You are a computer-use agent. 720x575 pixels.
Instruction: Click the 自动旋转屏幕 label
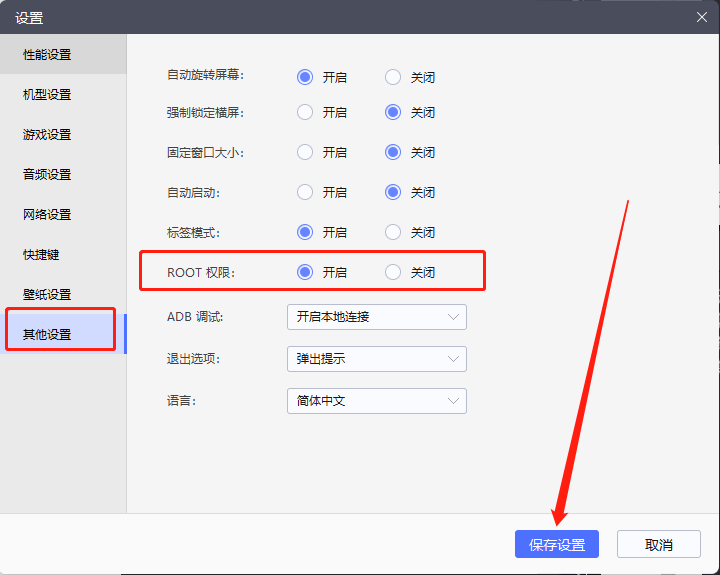tap(205, 75)
